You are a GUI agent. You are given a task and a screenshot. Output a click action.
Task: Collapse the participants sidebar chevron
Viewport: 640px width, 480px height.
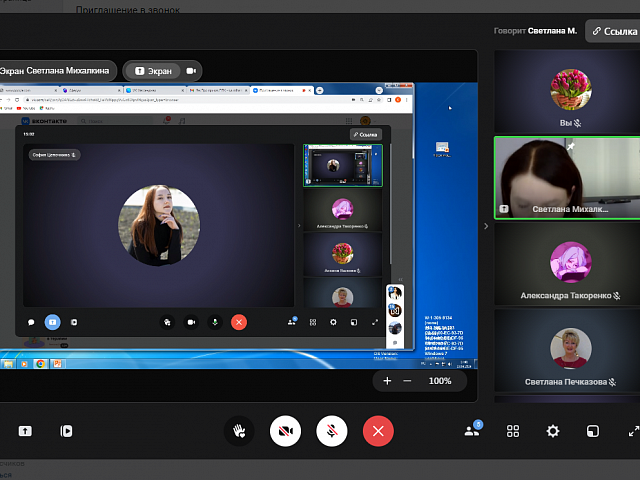tap(486, 226)
